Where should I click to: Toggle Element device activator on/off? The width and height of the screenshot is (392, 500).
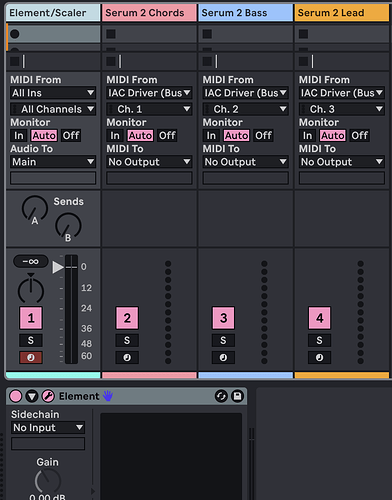tap(16, 396)
